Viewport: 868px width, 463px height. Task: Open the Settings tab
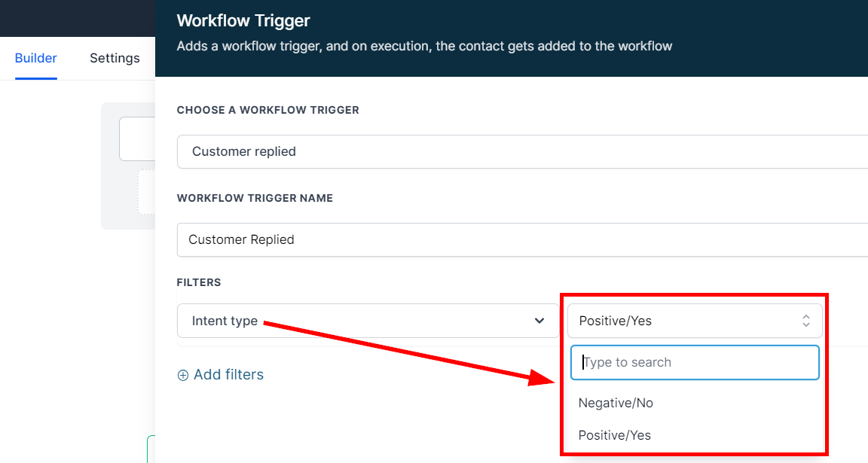pos(115,58)
